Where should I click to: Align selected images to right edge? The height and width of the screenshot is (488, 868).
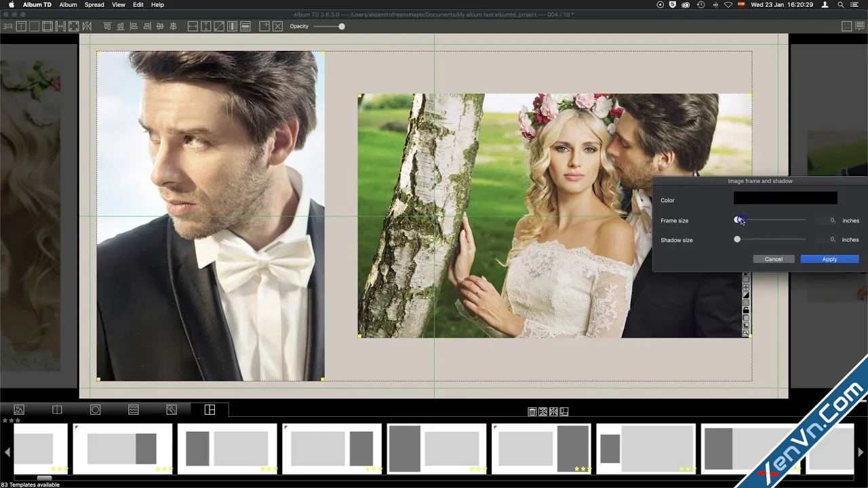pyautogui.click(x=147, y=26)
